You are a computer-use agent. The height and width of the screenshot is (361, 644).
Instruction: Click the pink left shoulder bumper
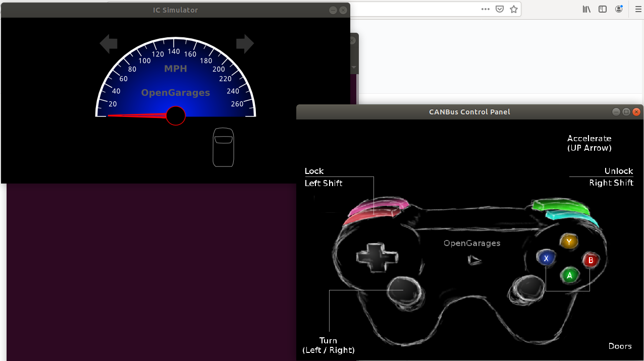point(380,206)
